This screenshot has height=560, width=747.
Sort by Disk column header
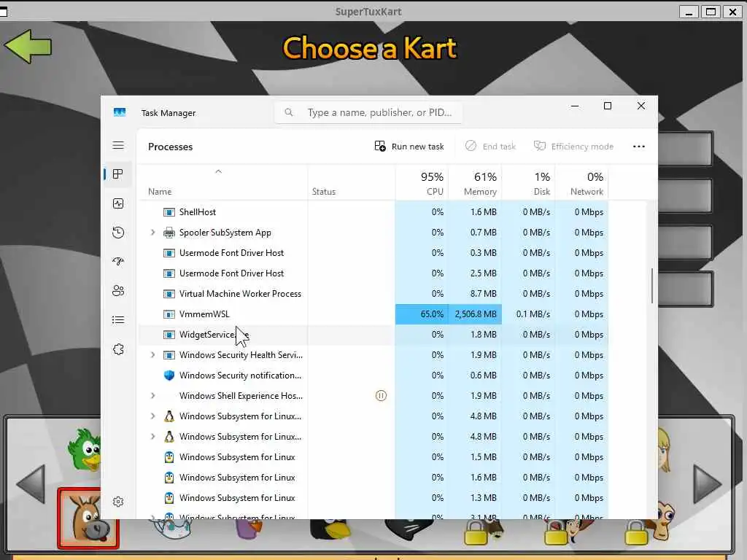tap(529, 184)
